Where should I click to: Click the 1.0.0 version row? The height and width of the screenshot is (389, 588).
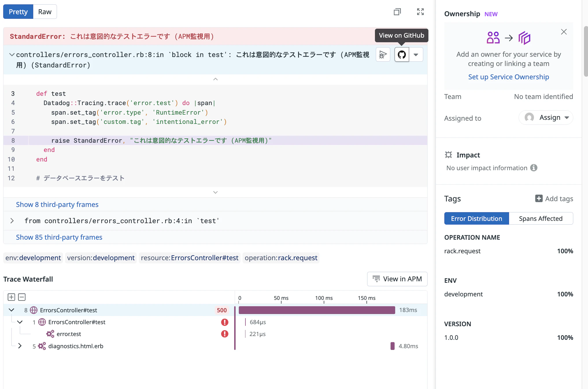(509, 337)
